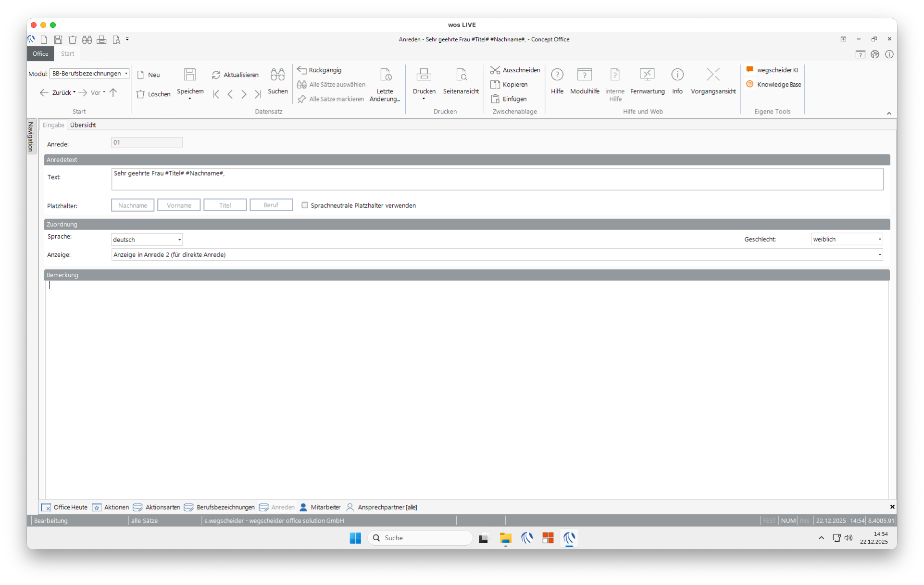Insert Nachname placeholder button
Viewport: 924px width, 585px height.
point(133,205)
